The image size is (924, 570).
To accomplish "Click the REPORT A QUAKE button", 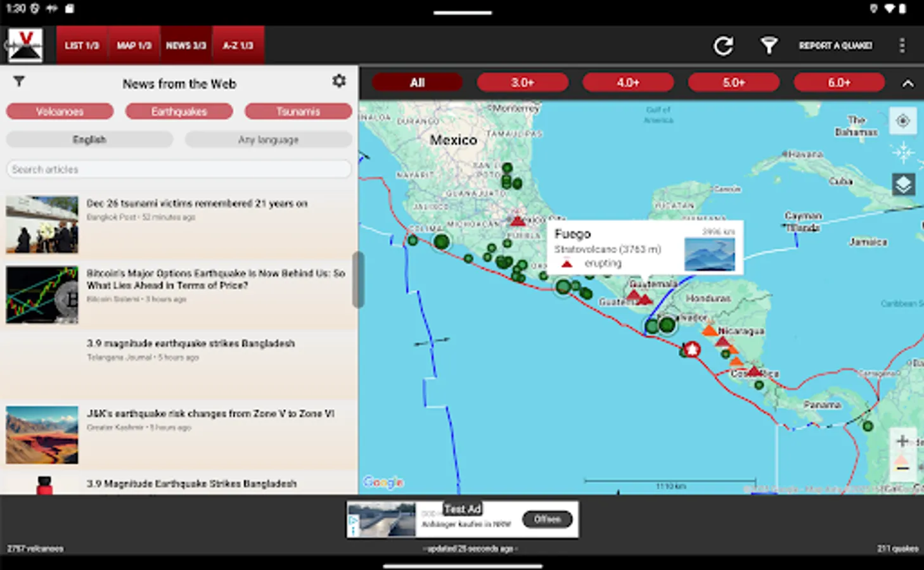I will [835, 45].
